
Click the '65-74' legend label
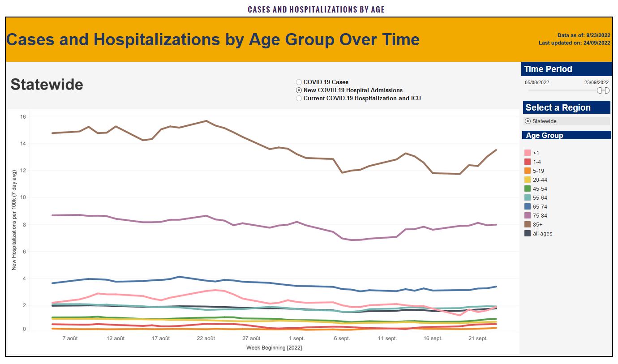[x=540, y=207]
